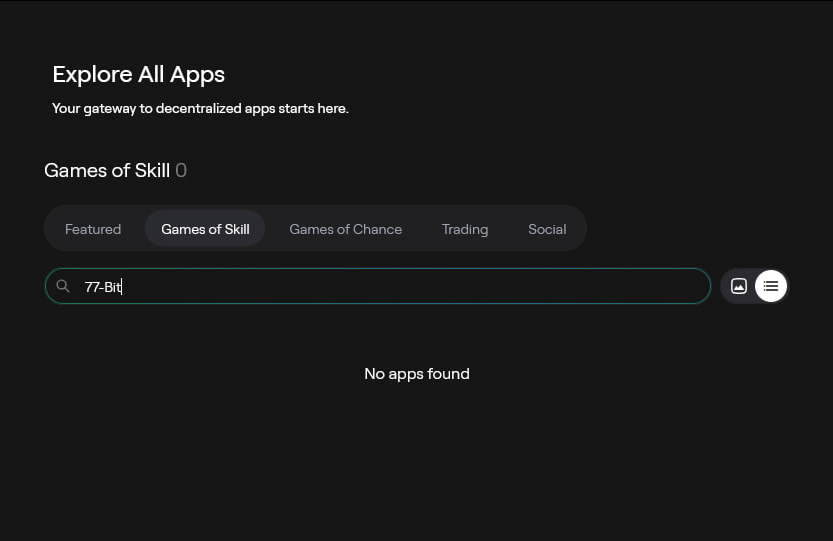833x541 pixels.
Task: Open the Trading tab
Action: [465, 229]
